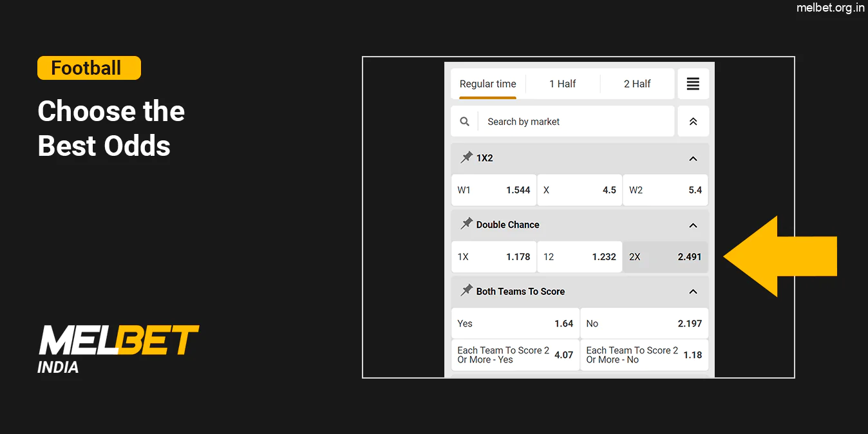Viewport: 868px width, 434px height.
Task: Open the melbet.org.in link
Action: click(831, 8)
